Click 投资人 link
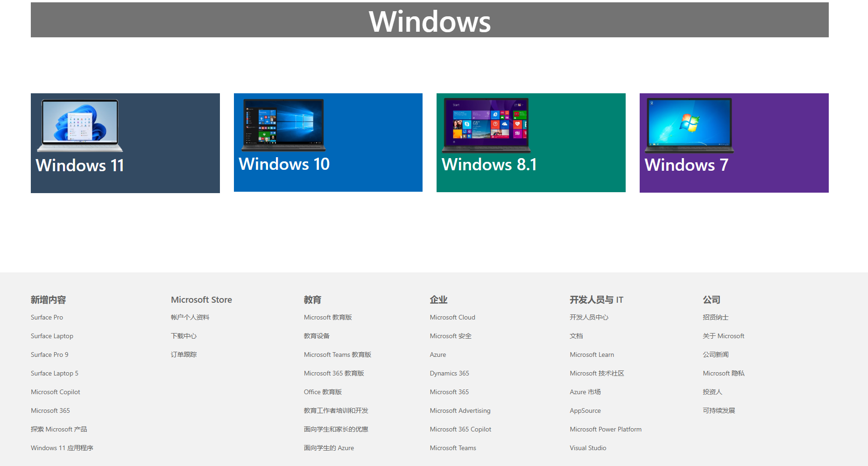This screenshot has width=868, height=466. pyautogui.click(x=713, y=392)
